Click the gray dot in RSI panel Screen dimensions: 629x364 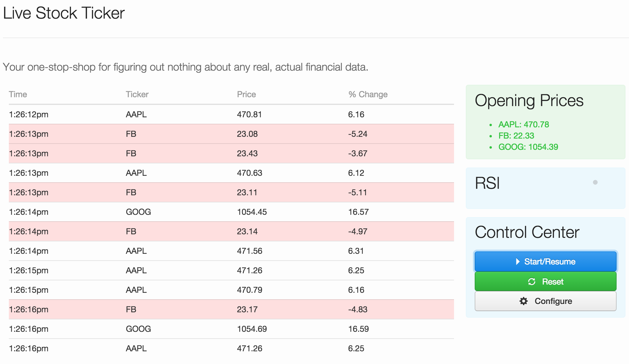click(595, 182)
